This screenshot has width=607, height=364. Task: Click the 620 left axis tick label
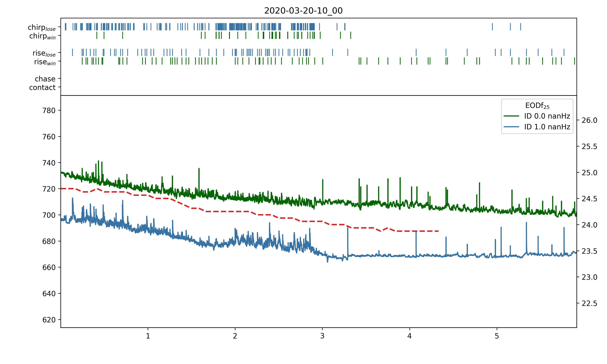49,320
